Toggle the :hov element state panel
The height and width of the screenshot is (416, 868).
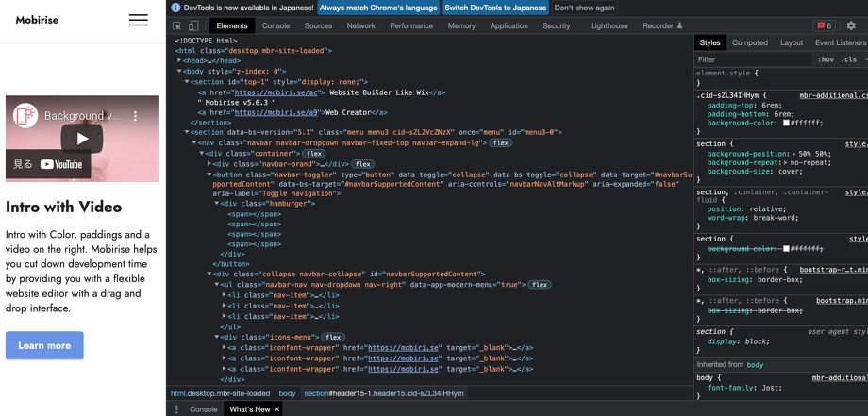(826, 59)
